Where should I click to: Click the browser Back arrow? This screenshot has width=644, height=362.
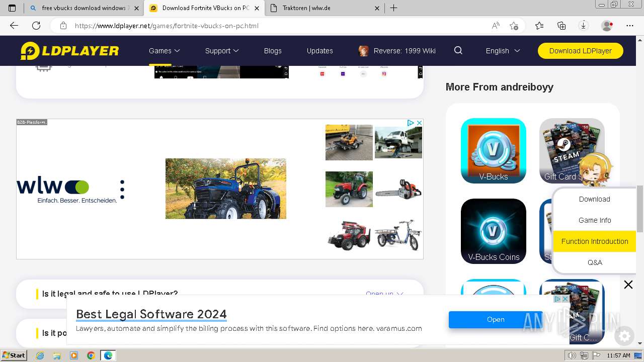pos(14,26)
